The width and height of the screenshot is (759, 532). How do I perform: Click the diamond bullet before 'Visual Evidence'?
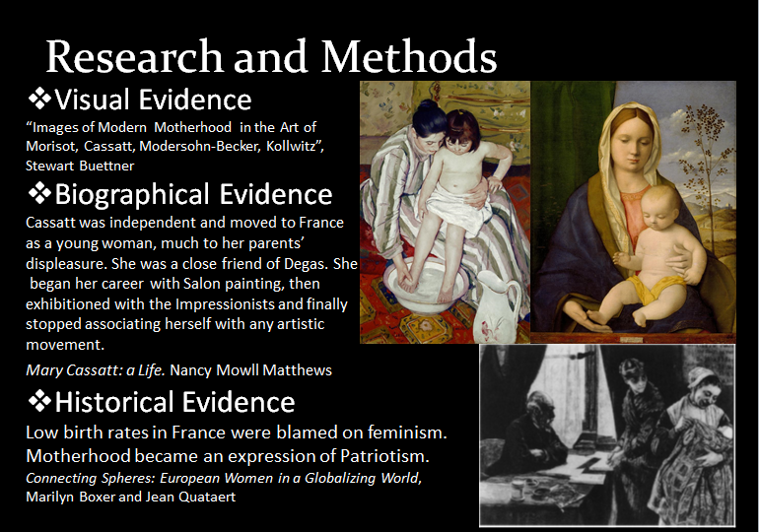tap(39, 99)
